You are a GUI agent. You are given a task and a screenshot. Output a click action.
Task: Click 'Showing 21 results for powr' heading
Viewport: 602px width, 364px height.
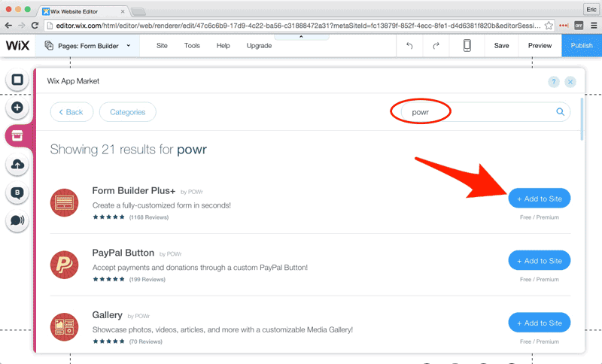click(x=128, y=149)
